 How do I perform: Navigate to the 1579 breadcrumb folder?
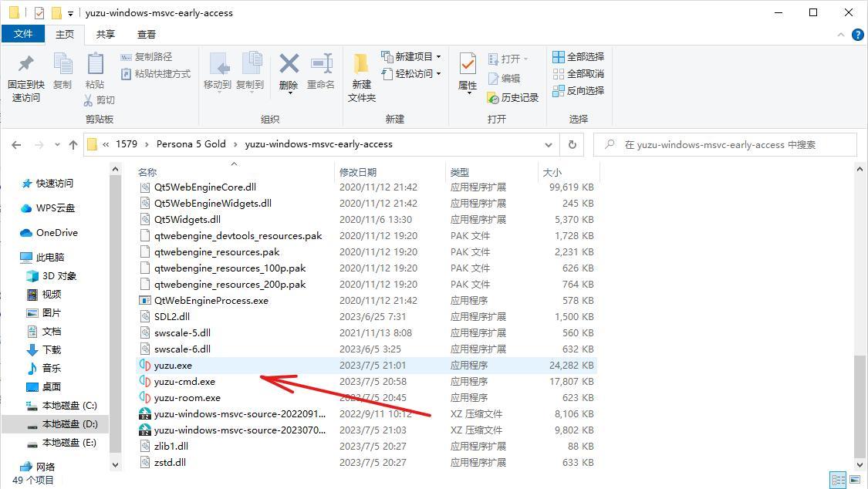(127, 144)
